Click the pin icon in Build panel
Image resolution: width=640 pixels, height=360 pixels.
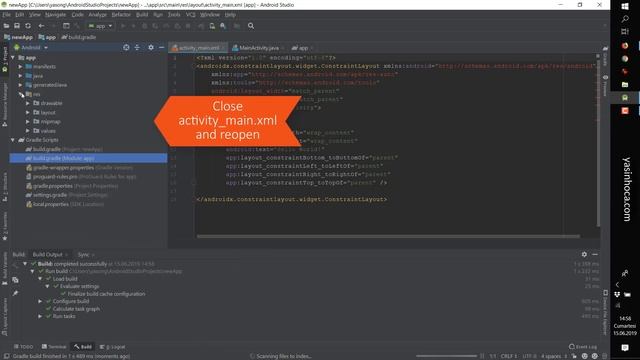(15, 293)
